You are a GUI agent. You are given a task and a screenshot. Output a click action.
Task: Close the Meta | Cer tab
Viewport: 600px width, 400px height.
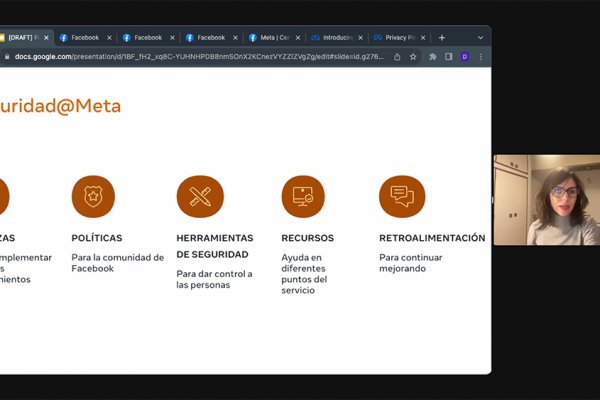[x=298, y=38]
